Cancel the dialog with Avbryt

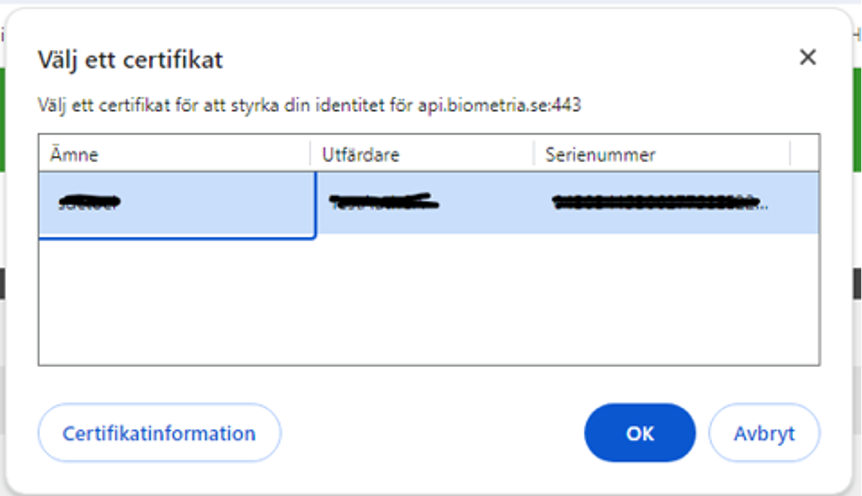pyautogui.click(x=764, y=433)
